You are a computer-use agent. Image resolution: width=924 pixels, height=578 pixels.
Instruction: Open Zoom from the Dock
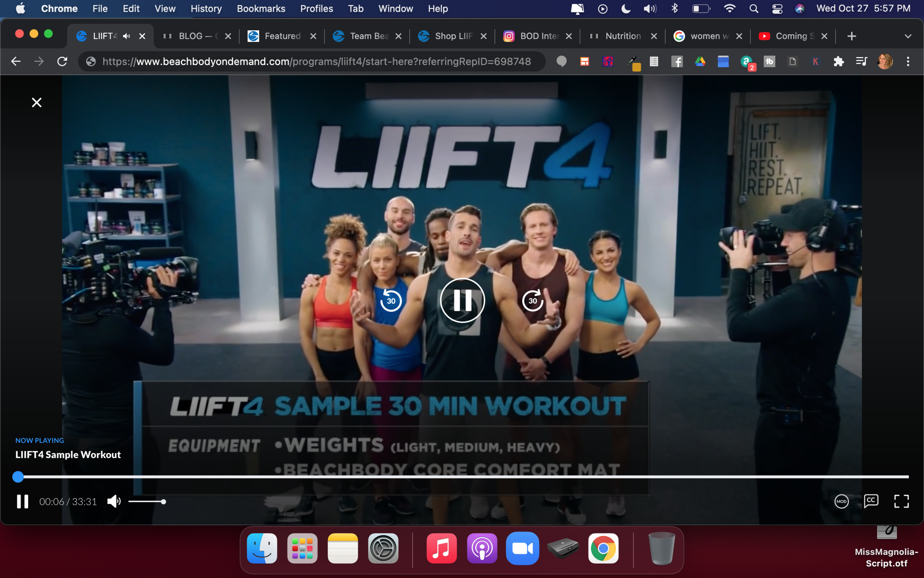[522, 548]
